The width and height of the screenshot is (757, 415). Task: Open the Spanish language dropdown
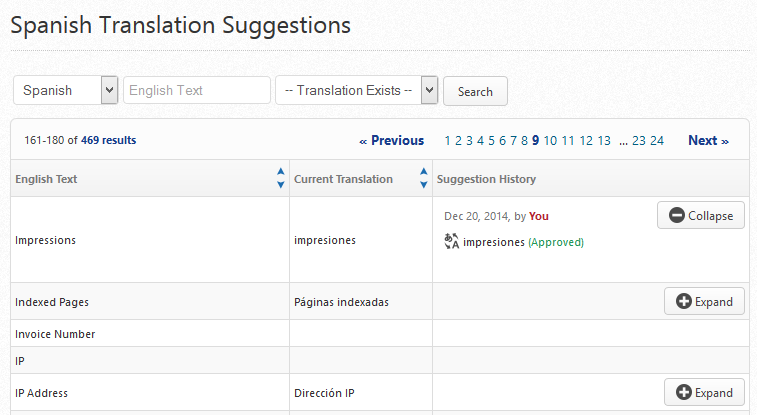[66, 90]
